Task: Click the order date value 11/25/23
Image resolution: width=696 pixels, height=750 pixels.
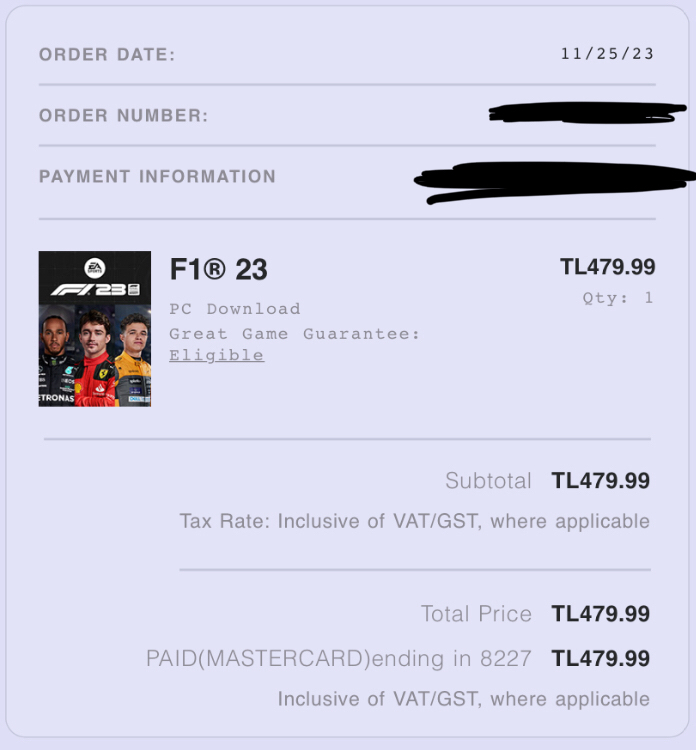Action: 607,53
